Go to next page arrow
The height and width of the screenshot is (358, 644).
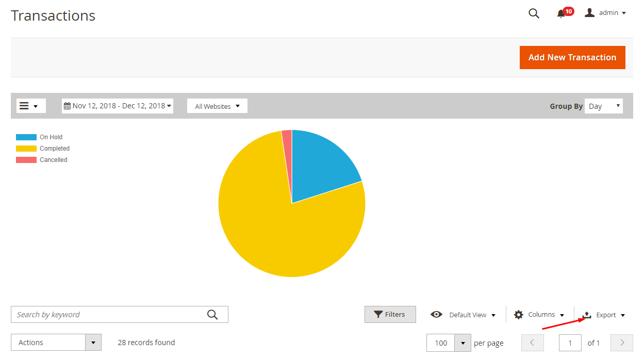point(622,343)
